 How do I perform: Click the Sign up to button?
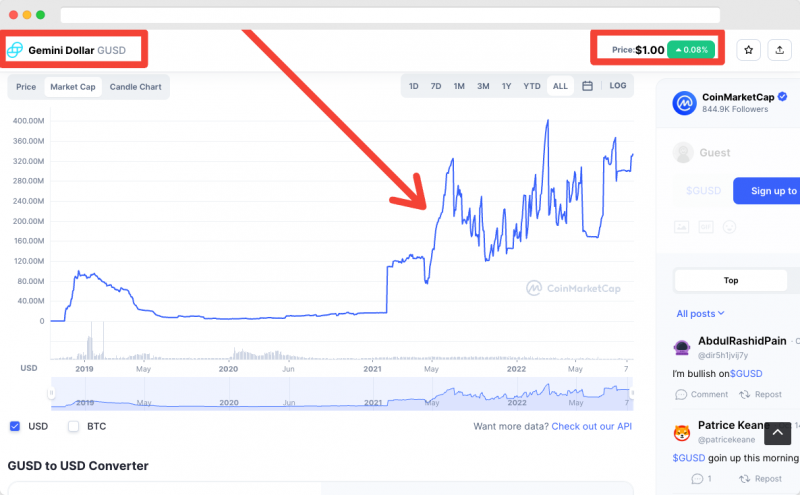point(767,191)
